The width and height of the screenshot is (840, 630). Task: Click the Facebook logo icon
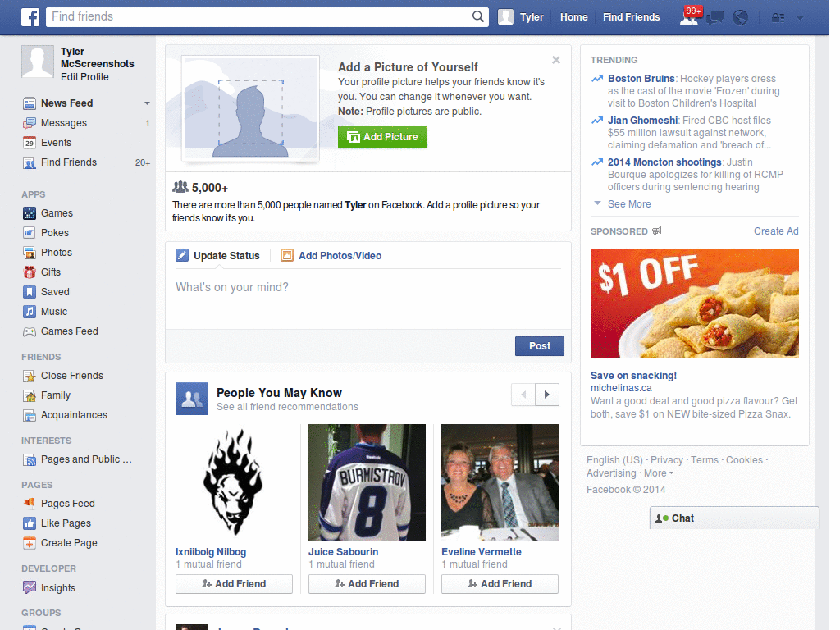point(30,17)
